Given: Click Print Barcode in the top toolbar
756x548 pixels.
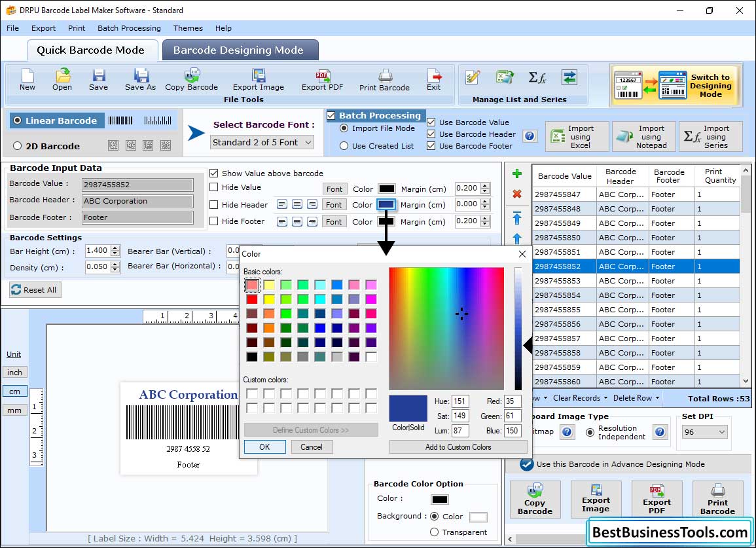Looking at the screenshot, I should pos(384,80).
